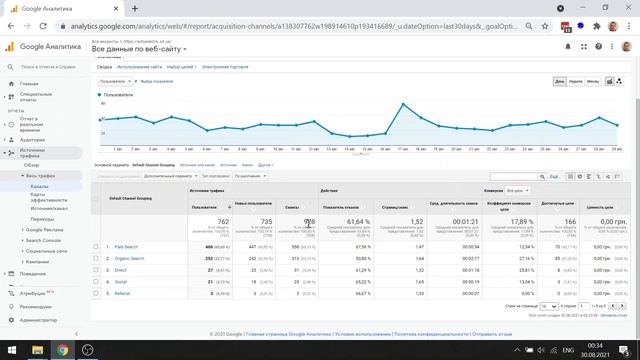Open the По умолчанию sort type dropdown
This screenshot has height=360, width=640.
pyautogui.click(x=250, y=176)
